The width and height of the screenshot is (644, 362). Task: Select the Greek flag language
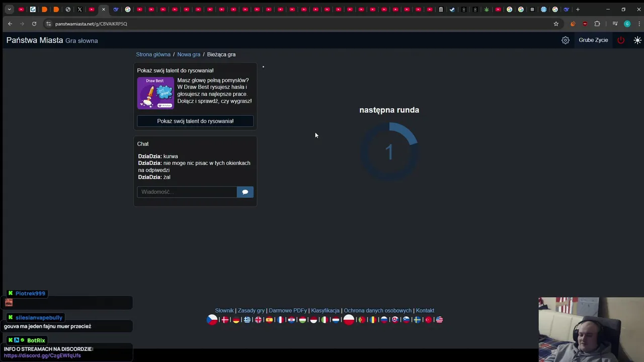coord(247,320)
